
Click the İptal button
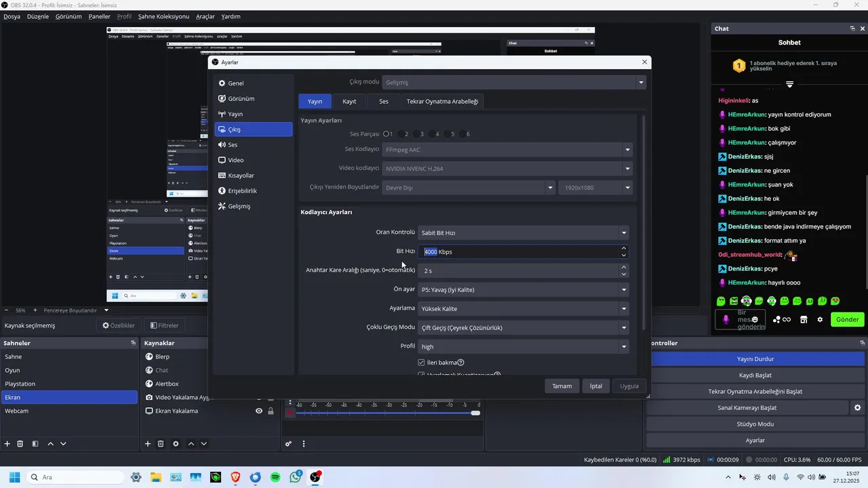point(596,386)
